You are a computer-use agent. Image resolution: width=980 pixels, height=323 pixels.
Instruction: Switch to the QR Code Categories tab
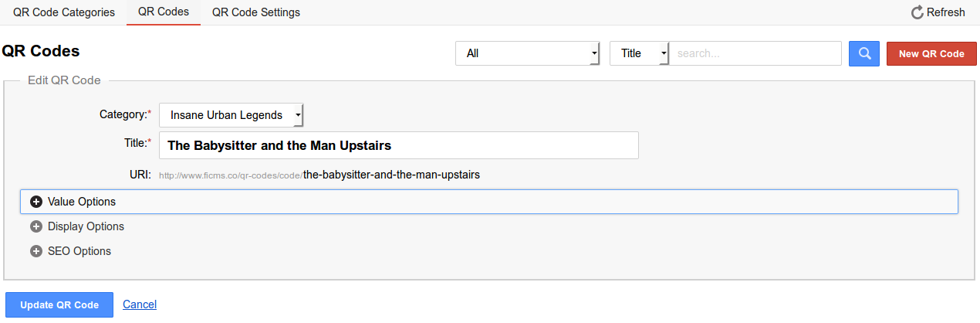64,12
